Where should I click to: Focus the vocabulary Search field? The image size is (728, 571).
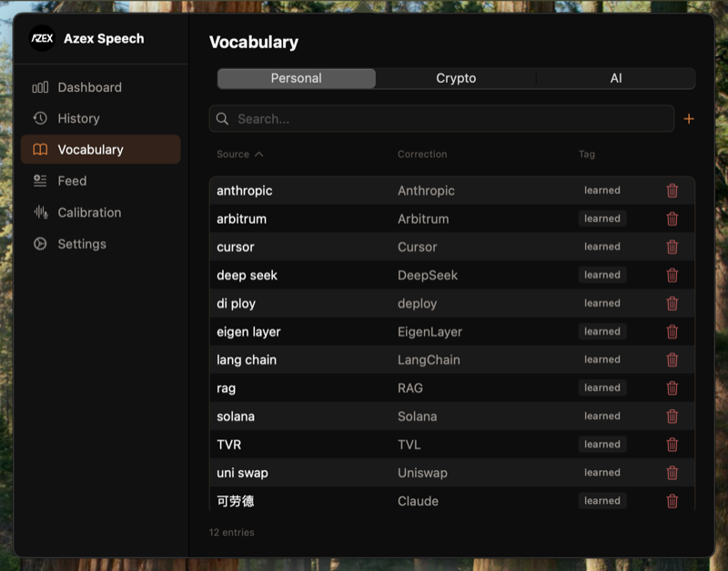(441, 119)
